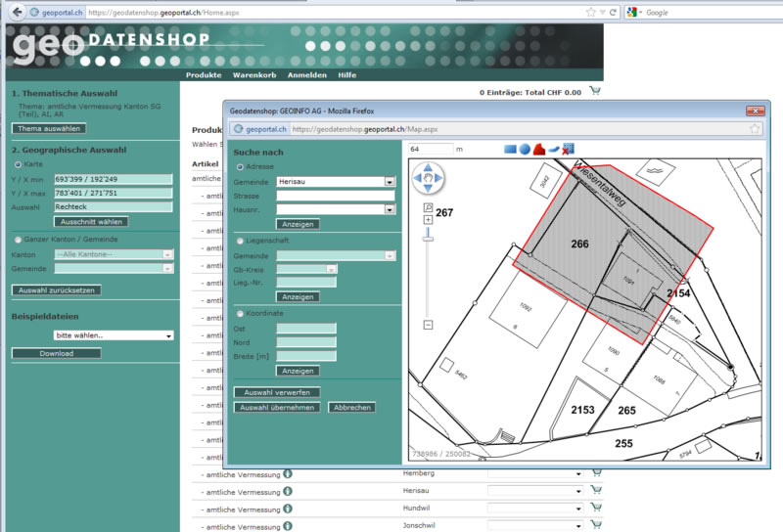Click the Auswahl übernehmen button

(277, 407)
